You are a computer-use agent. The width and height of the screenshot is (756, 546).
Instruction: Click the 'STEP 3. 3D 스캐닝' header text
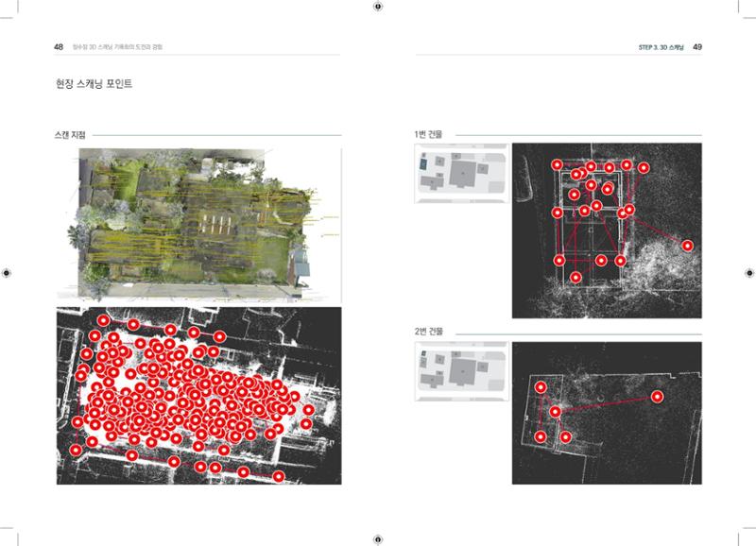[x=661, y=47]
